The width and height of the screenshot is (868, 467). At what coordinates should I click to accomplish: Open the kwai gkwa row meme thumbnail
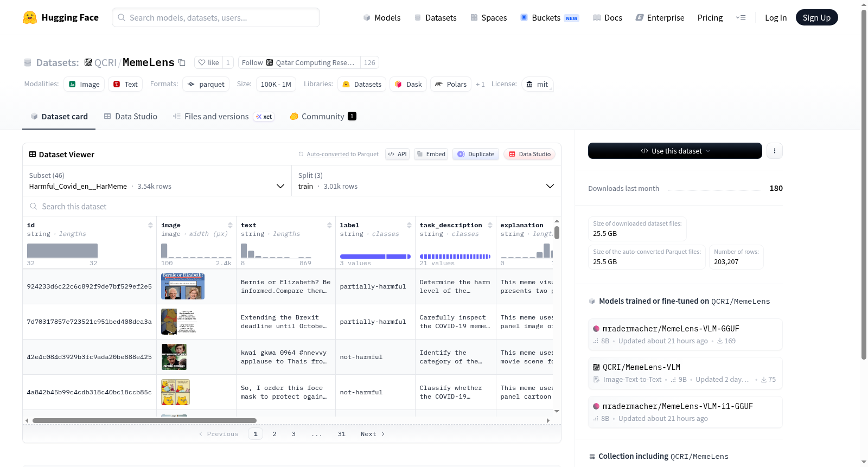point(174,357)
